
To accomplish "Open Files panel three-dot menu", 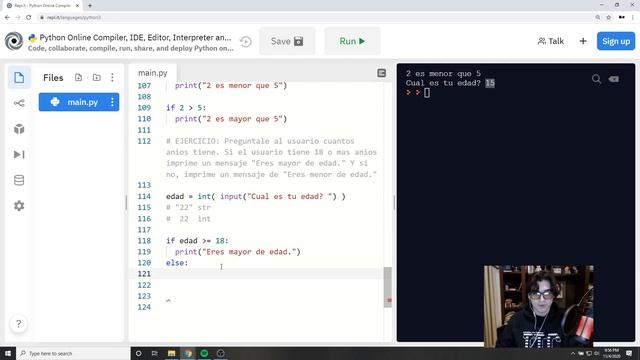I will pos(112,78).
